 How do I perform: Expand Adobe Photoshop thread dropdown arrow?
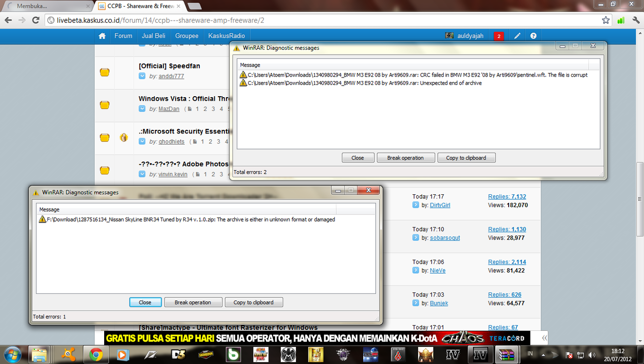142,174
